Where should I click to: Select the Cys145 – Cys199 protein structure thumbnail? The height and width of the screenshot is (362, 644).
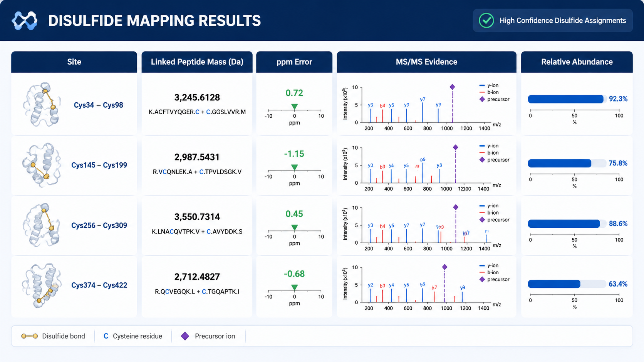click(x=41, y=165)
